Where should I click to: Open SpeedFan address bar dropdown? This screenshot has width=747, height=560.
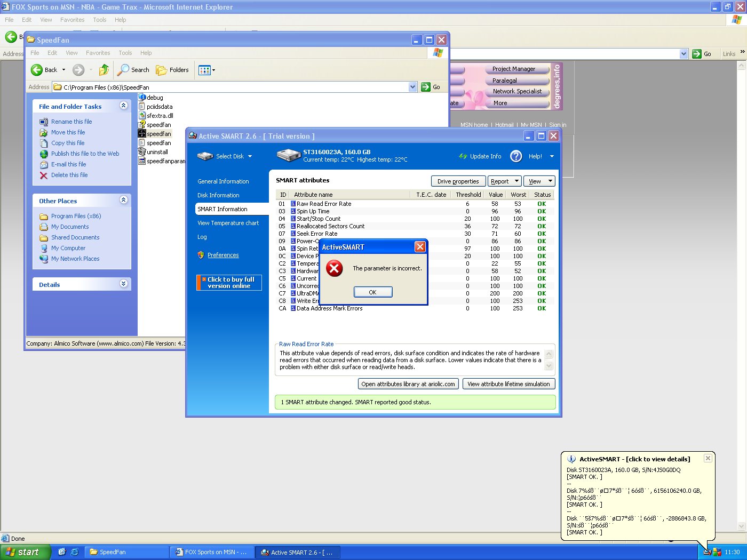click(x=412, y=87)
